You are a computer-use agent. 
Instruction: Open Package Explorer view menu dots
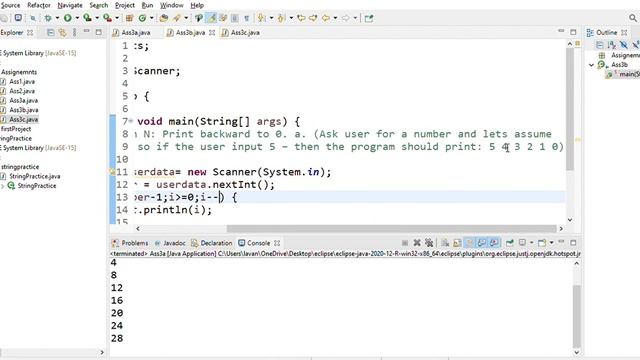click(x=74, y=32)
